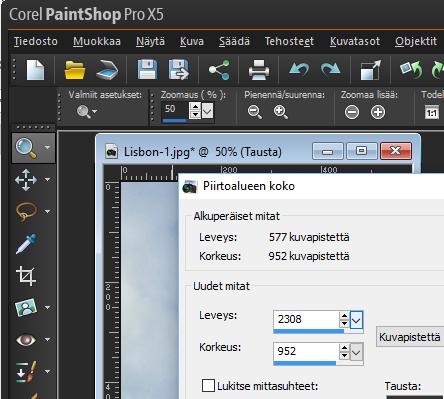Click the circular plus Zoomaa lisää button
Screen dimensions: 444x399
[378, 112]
